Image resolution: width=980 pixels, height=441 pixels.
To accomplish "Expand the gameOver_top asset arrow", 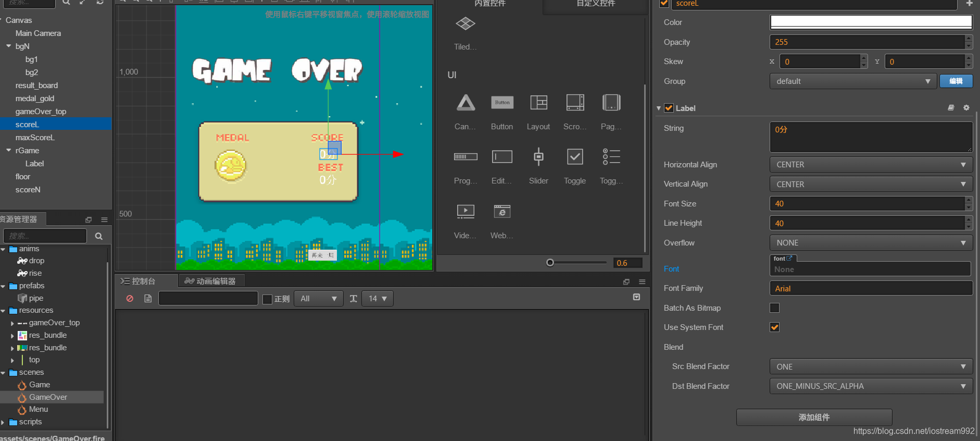I will click(12, 323).
